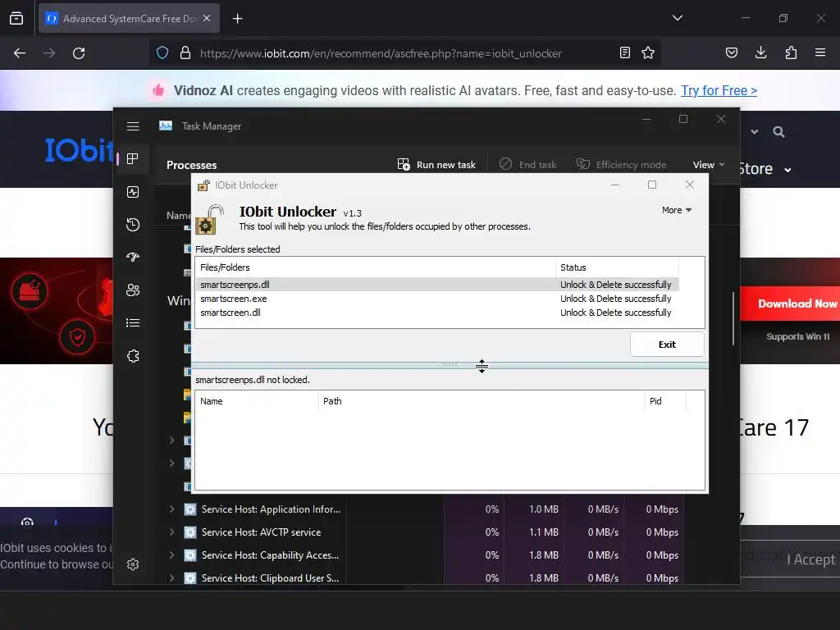Click I Accept cookies button

pos(811,559)
